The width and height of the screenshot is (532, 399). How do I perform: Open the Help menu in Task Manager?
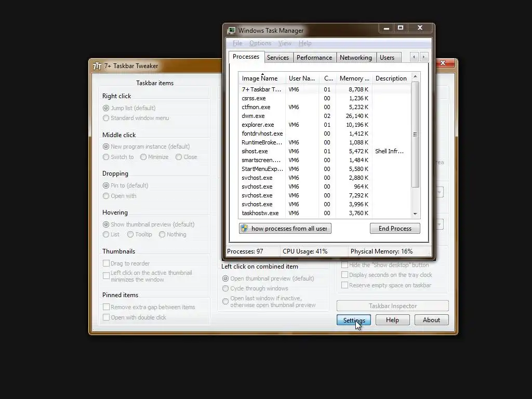[x=305, y=43]
